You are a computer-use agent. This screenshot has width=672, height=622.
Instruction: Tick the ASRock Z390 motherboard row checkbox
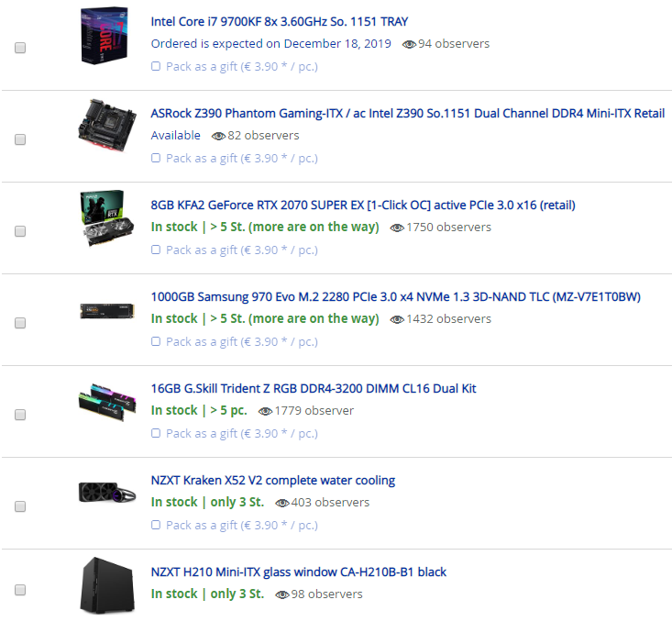(x=20, y=139)
